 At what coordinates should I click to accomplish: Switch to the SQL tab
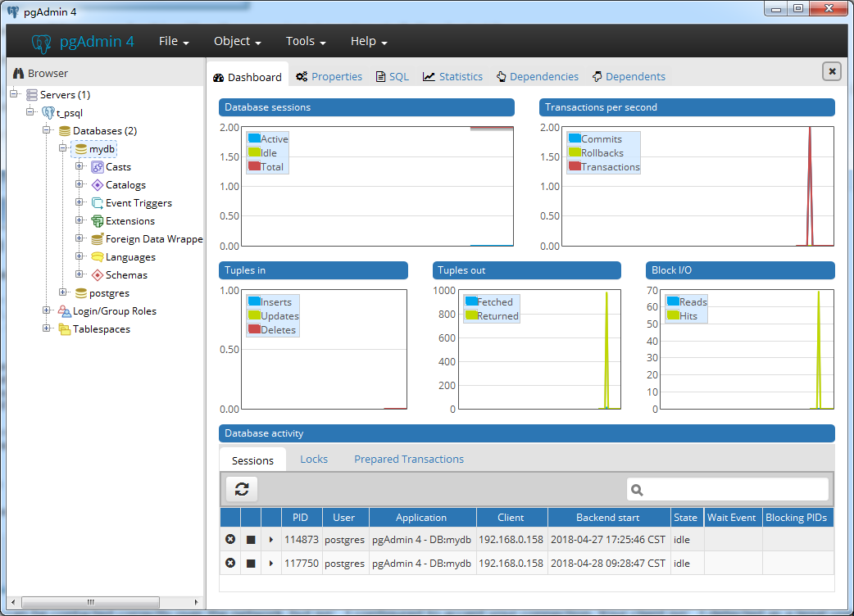tap(393, 77)
